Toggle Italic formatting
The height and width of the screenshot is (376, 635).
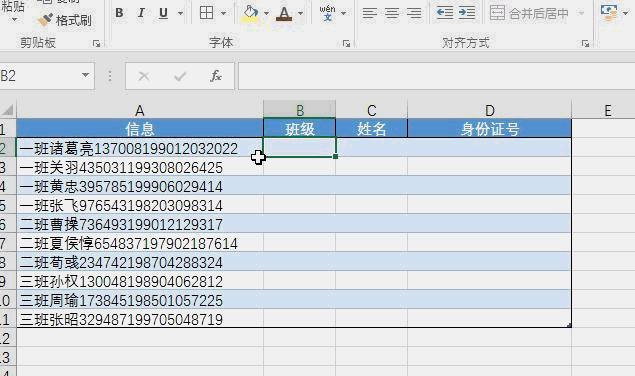coord(141,13)
